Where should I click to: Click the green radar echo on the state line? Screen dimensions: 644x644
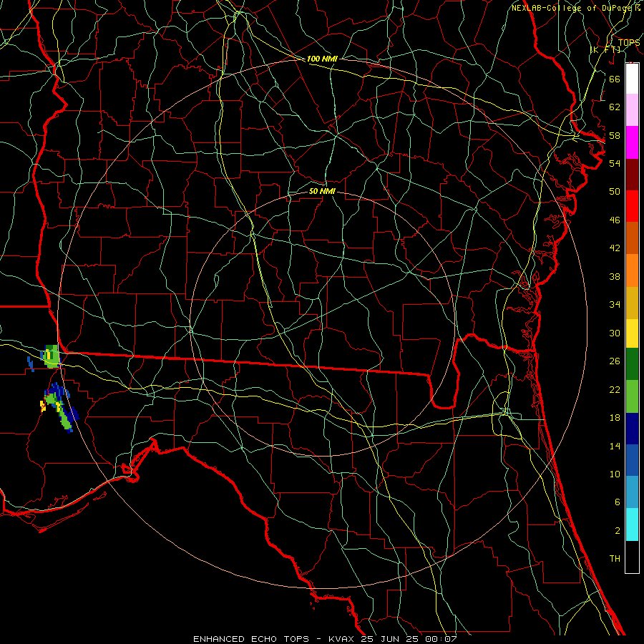[50, 356]
